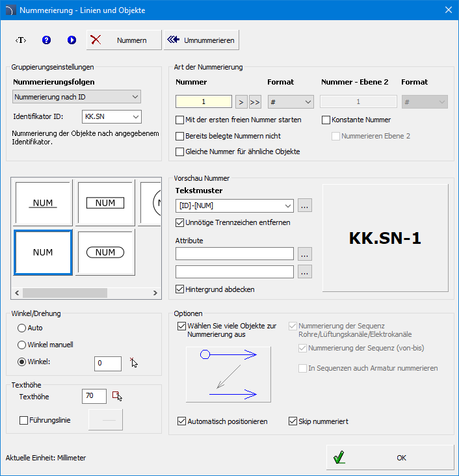Select the rounded-frame NUM label style
Image resolution: width=459 pixels, height=476 pixels.
point(105,252)
